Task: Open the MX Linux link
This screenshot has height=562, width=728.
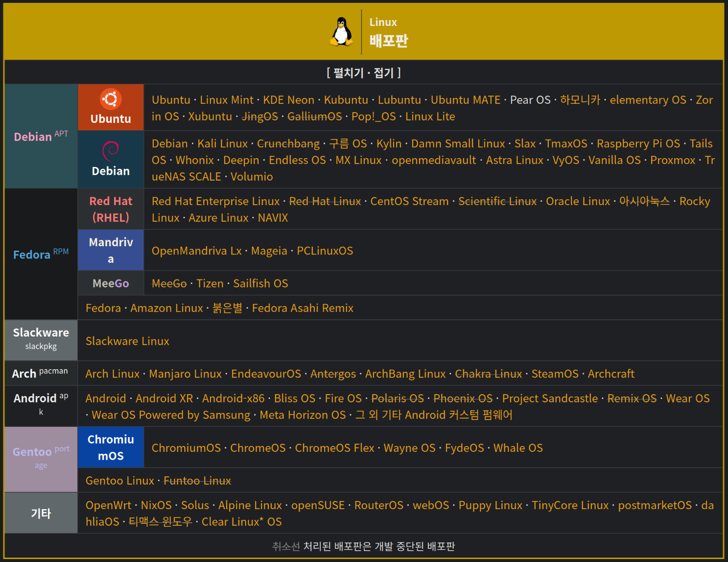Action: pos(358,160)
